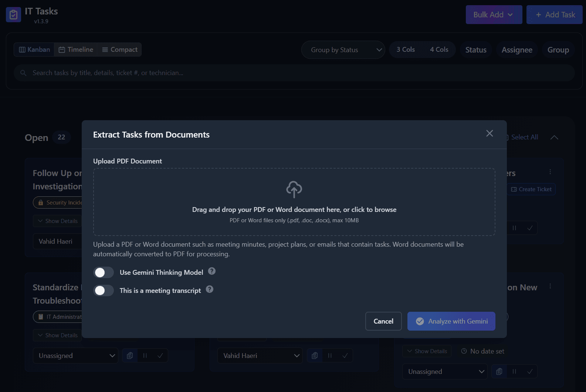Click the Security Incident tag

58,203
